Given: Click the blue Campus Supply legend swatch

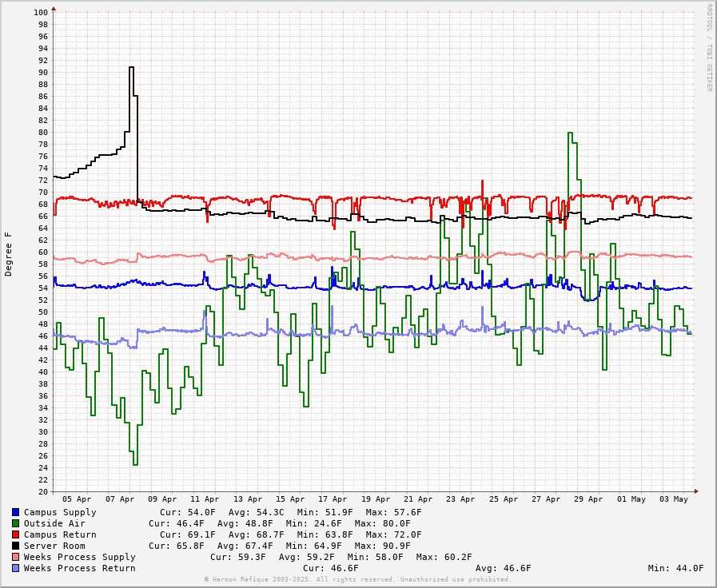Looking at the screenshot, I should 15,512.
